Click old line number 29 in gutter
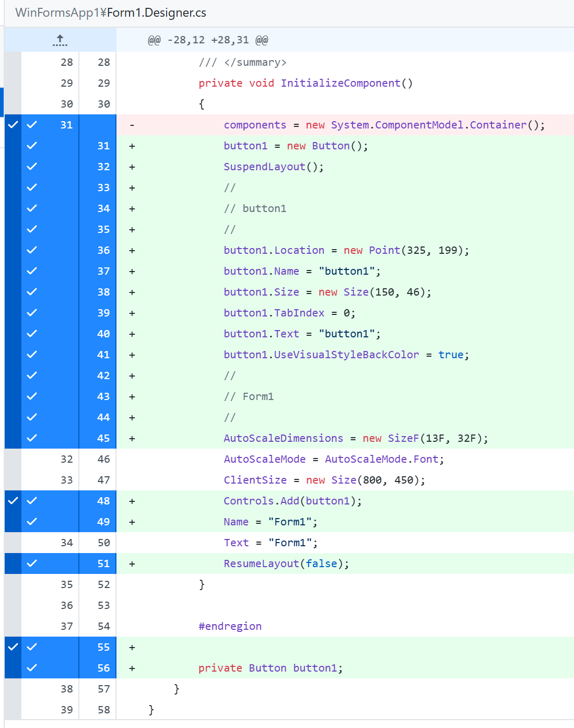Image resolution: width=574 pixels, height=728 pixels. pos(67,83)
